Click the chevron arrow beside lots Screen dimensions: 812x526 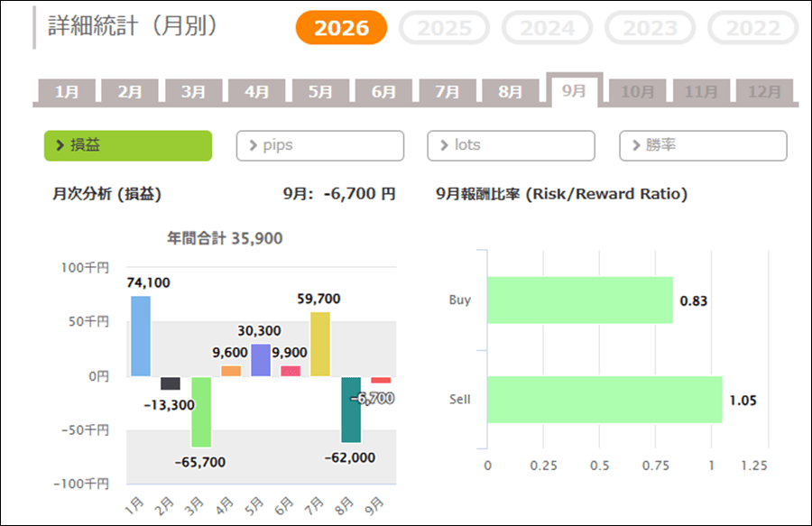click(x=444, y=145)
